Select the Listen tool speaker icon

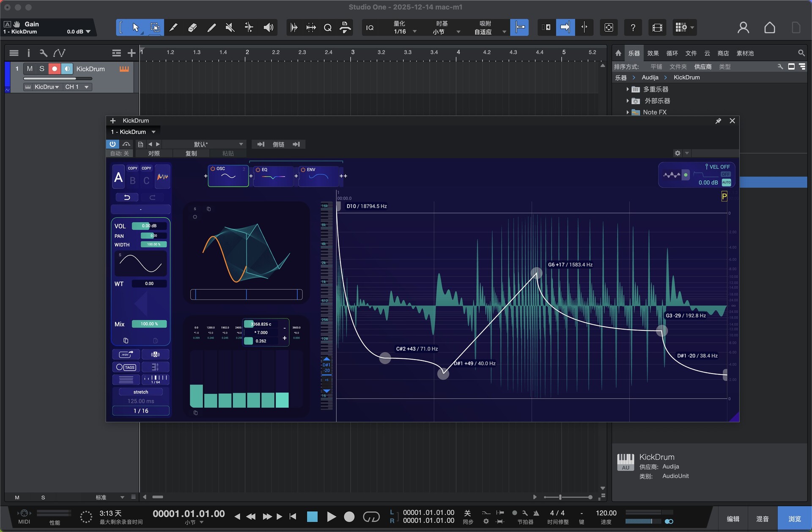pos(269,28)
